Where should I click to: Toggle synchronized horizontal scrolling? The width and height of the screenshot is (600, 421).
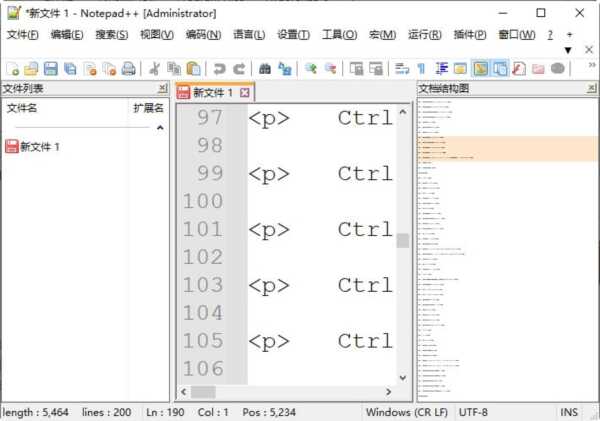click(376, 69)
